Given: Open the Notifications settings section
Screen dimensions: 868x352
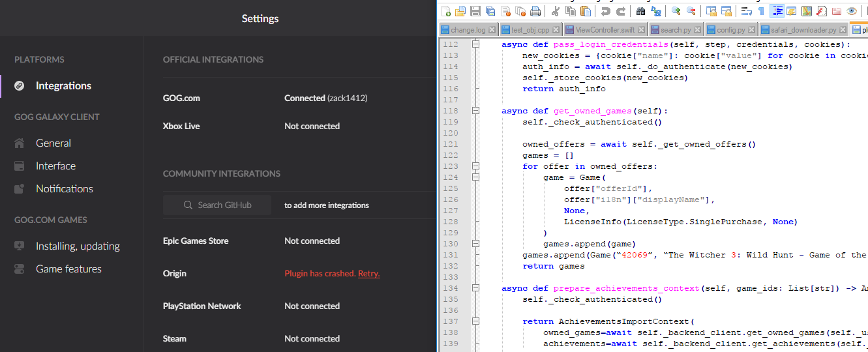Looking at the screenshot, I should coord(64,189).
